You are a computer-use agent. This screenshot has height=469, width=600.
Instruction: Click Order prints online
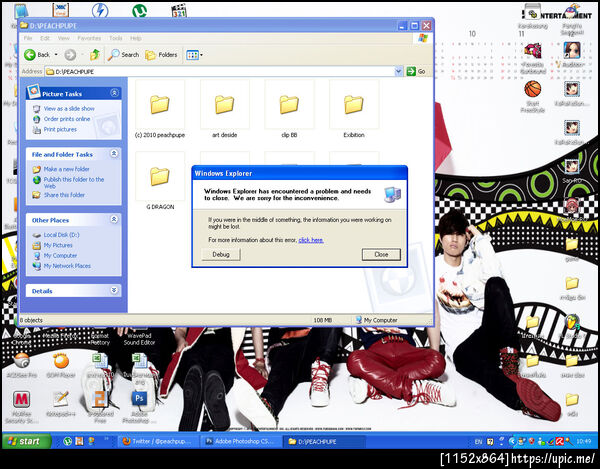click(67, 119)
